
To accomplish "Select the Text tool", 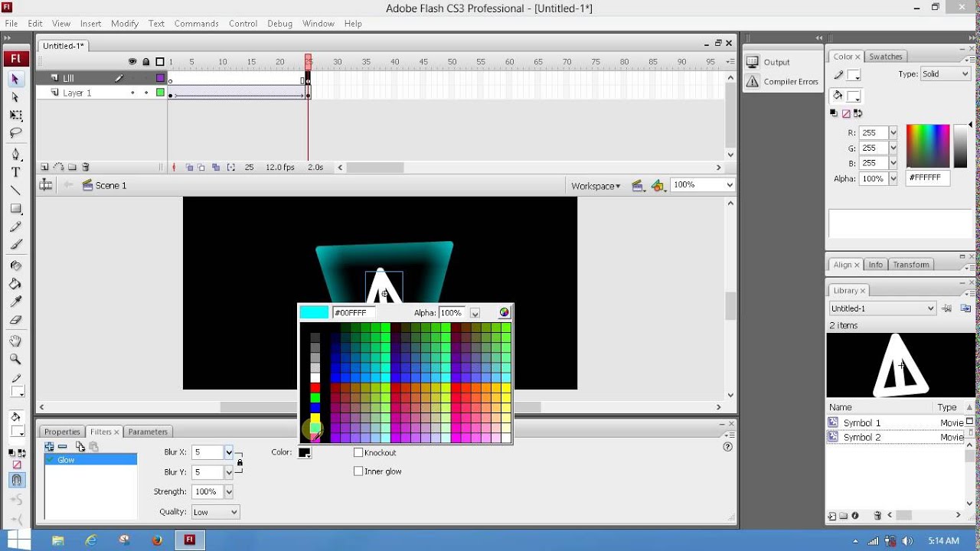I will point(15,173).
